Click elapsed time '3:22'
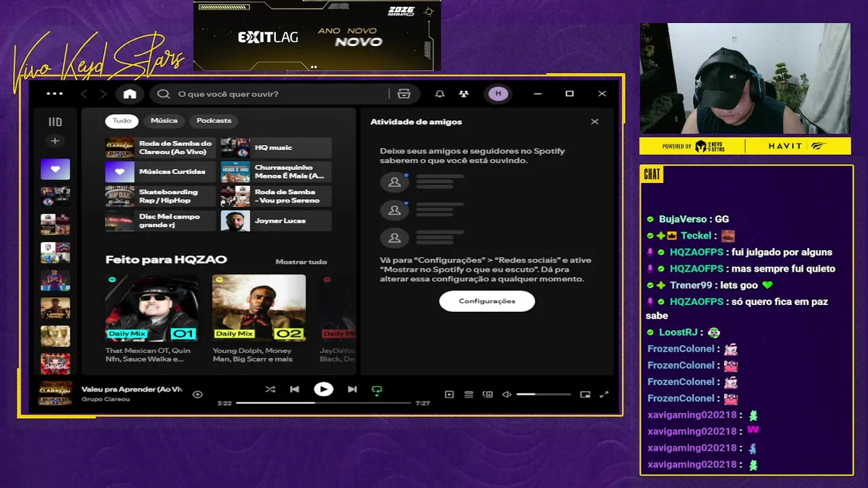The height and width of the screenshot is (488, 868). tap(224, 403)
